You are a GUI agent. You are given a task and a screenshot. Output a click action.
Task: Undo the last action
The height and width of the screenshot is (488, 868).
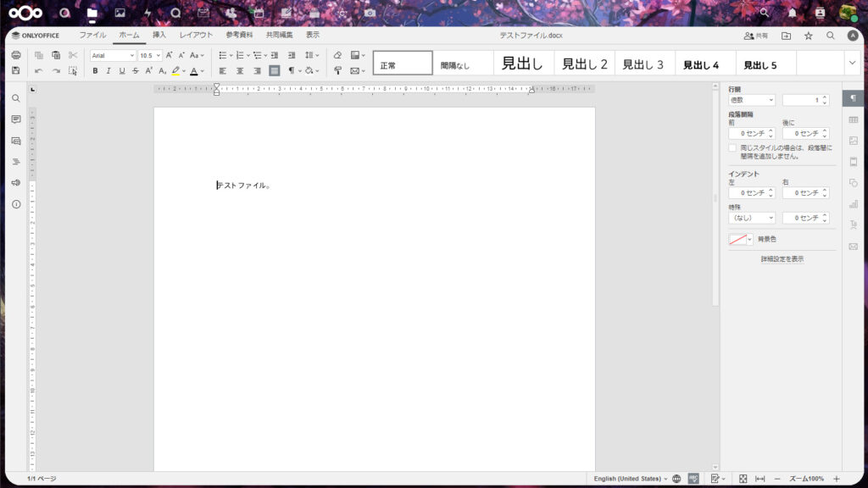pos(39,71)
